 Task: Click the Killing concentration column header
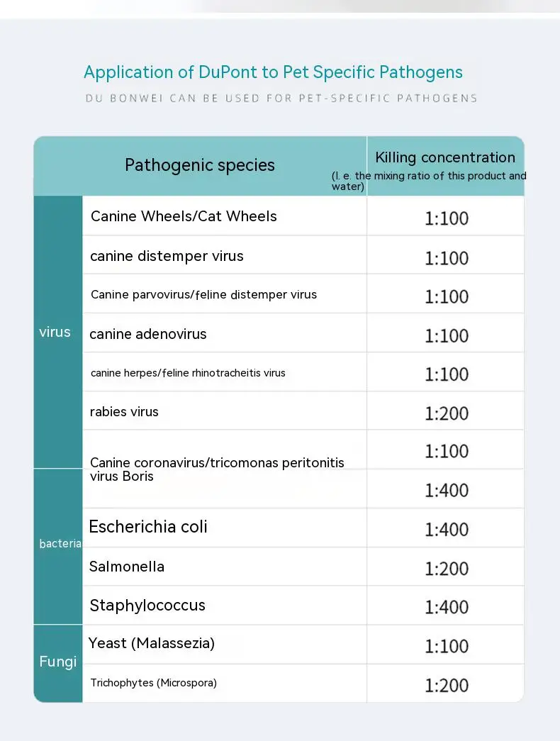[445, 157]
